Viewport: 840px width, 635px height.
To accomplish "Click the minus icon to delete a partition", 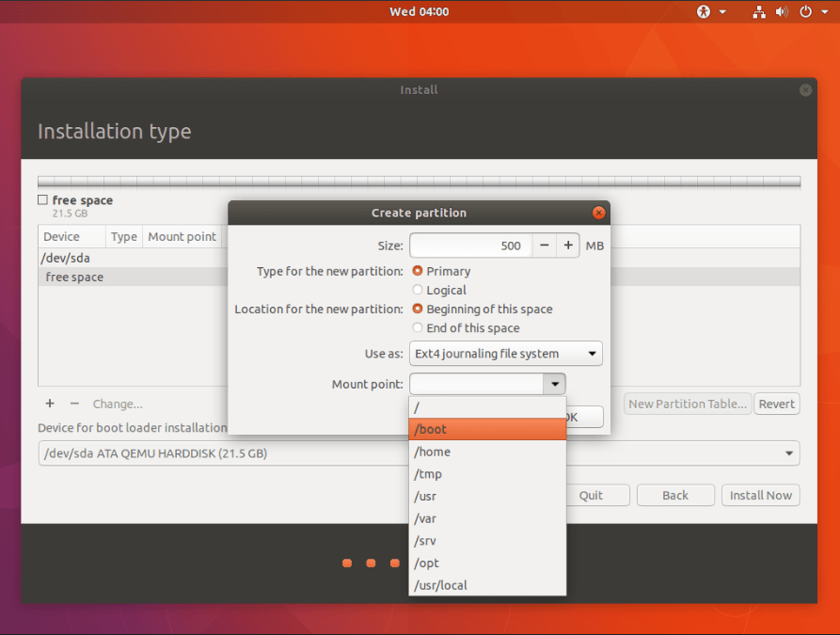I will [x=71, y=403].
